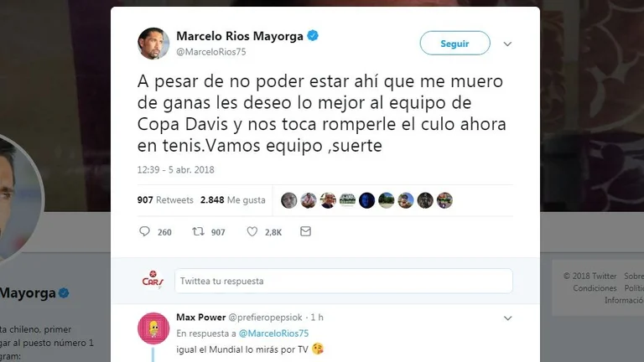Open Marcelo Rios profile avatar in tweet
Screen dimensions: 644x362
pos(153,44)
